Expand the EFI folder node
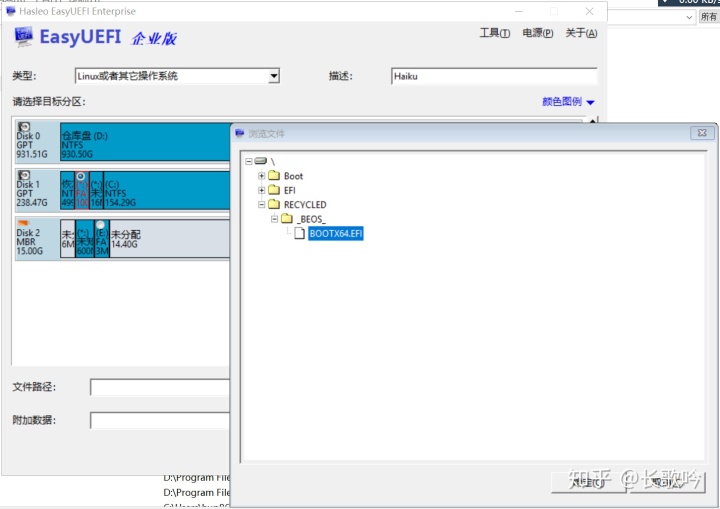Image resolution: width=720 pixels, height=509 pixels. coord(261,190)
